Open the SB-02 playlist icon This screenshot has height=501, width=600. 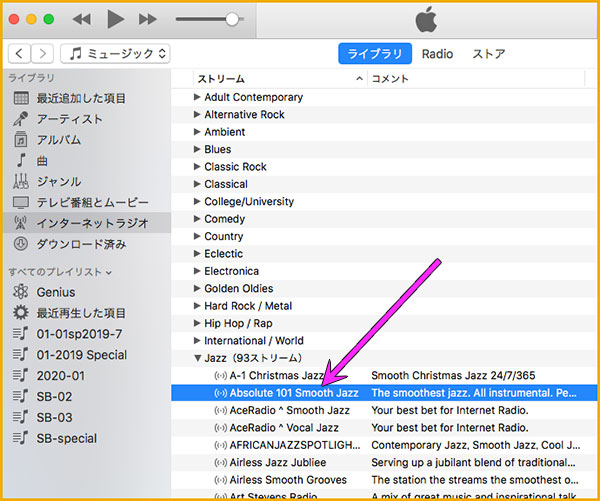(x=20, y=397)
